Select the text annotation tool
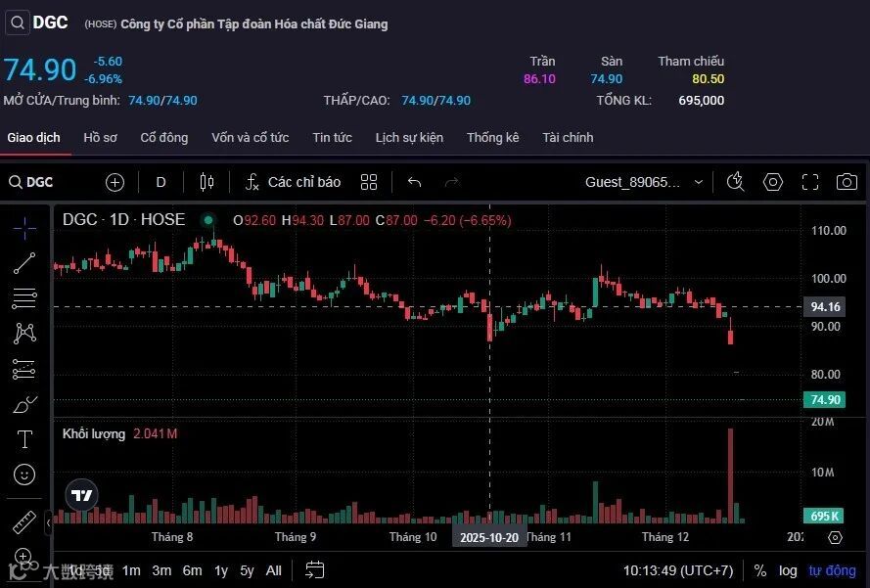This screenshot has width=870, height=588. coord(24,439)
